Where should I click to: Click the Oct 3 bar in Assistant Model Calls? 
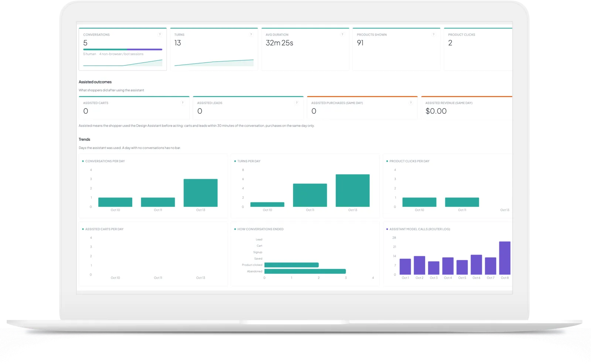[x=434, y=268]
